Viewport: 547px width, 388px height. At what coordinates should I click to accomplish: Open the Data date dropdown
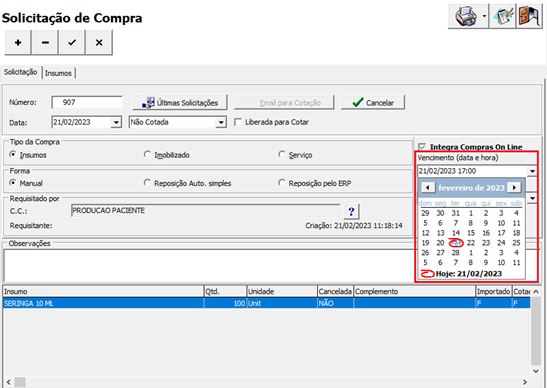point(116,122)
